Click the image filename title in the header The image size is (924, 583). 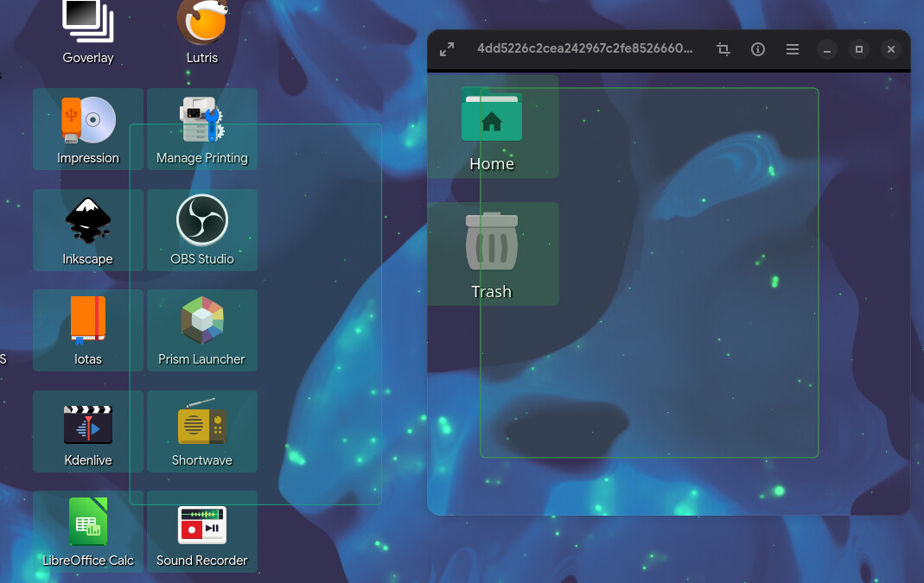pyautogui.click(x=584, y=49)
